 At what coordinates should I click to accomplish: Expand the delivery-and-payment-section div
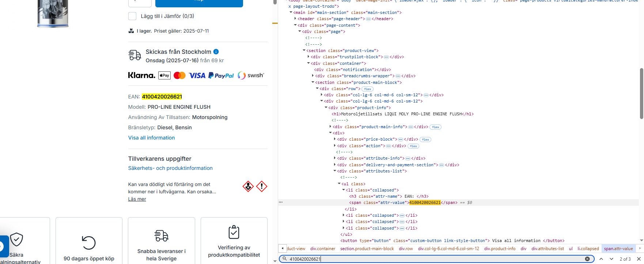[335, 165]
